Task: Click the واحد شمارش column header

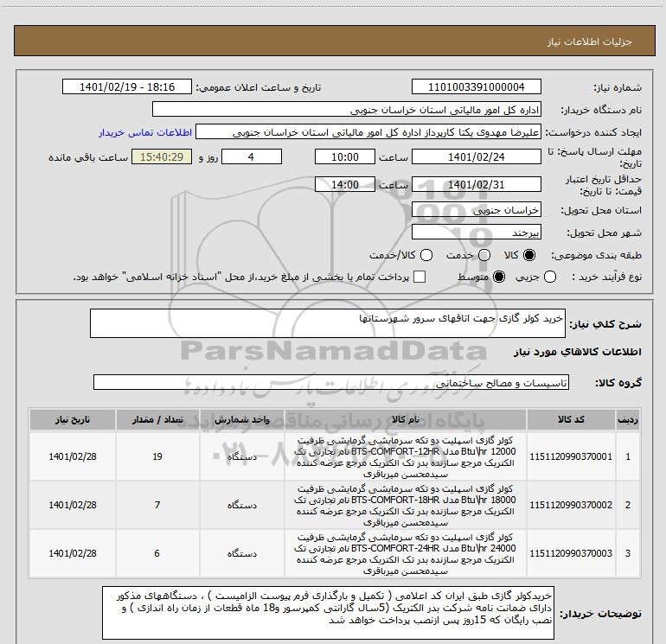Action: click(241, 419)
